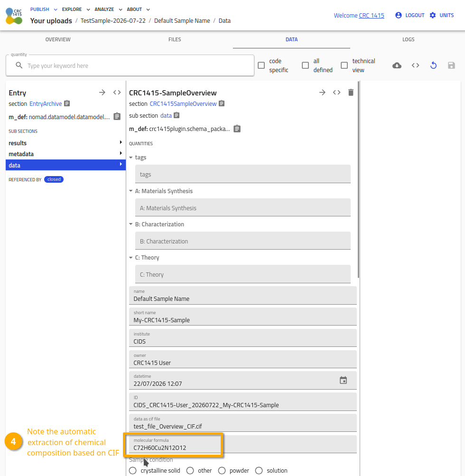Open the ANALYZE menu dropdown

coord(108,9)
